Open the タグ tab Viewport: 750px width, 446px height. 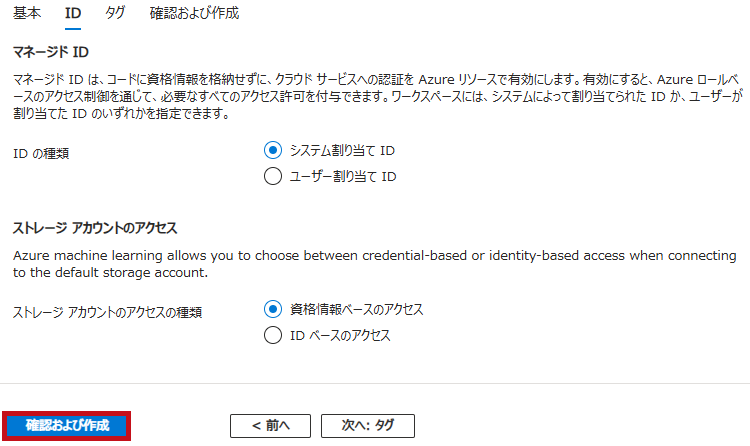[x=115, y=13]
